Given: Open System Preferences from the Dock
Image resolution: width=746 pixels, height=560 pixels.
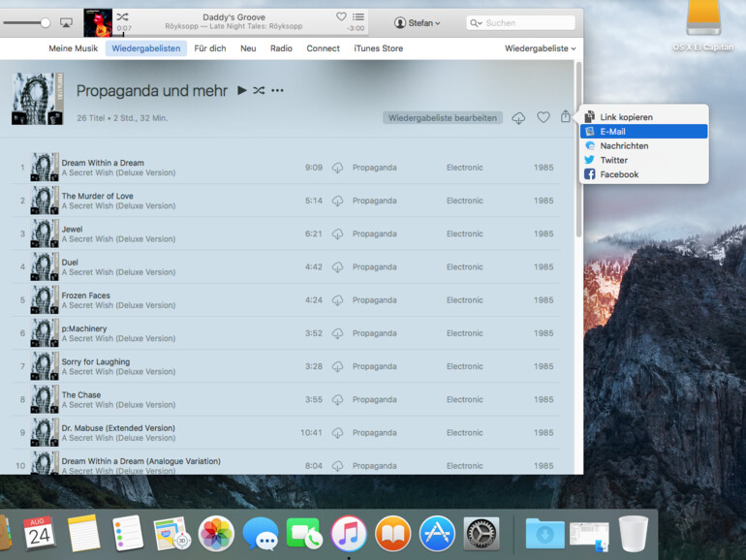Looking at the screenshot, I should (x=482, y=534).
